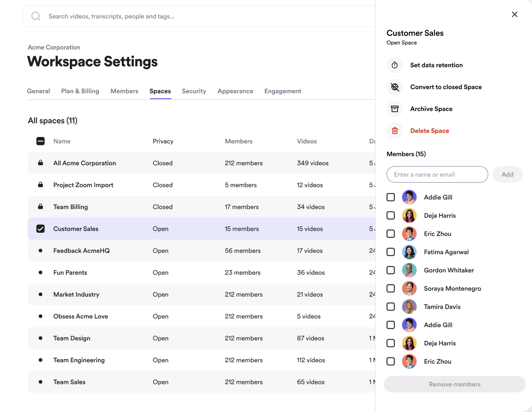The image size is (532, 412).
Task: Select Soraya Montenegro's member checkbox
Action: tap(391, 288)
